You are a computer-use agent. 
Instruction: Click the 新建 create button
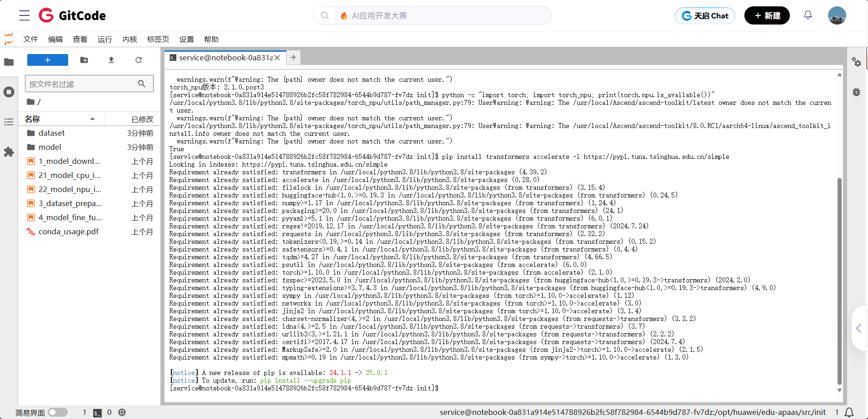(767, 16)
